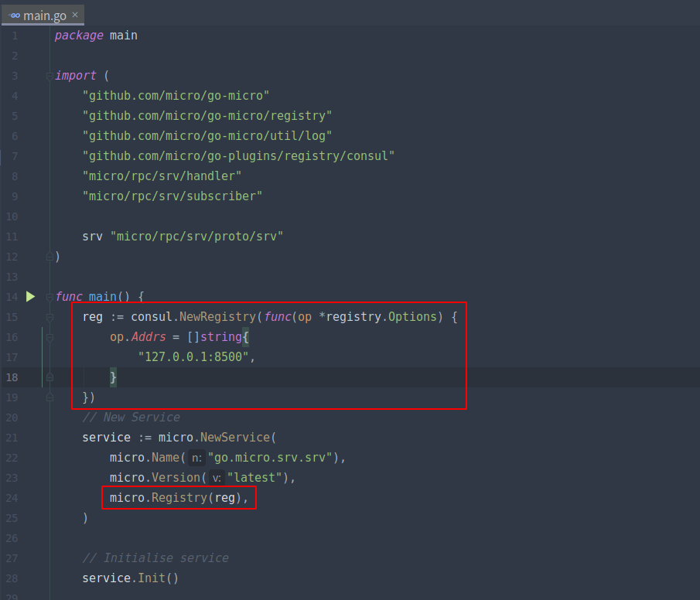Click the 'reg' variable on line 15
Image resolution: width=700 pixels, height=600 pixels.
92,316
